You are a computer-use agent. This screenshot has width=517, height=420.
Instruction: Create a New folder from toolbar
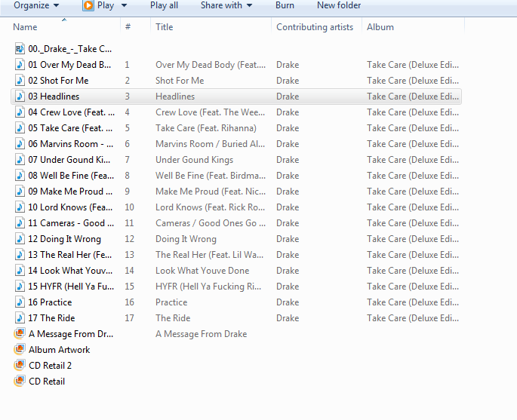point(339,5)
